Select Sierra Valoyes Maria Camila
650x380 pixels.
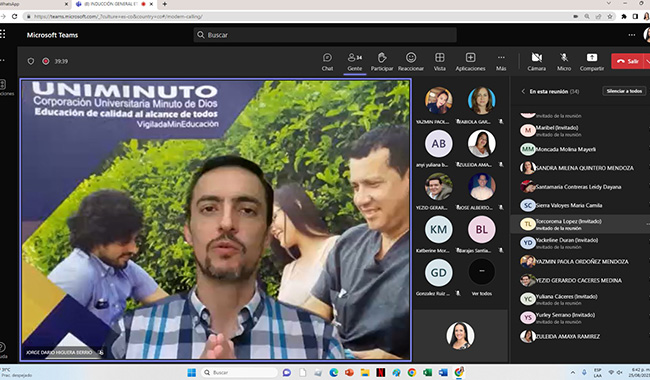580,205
